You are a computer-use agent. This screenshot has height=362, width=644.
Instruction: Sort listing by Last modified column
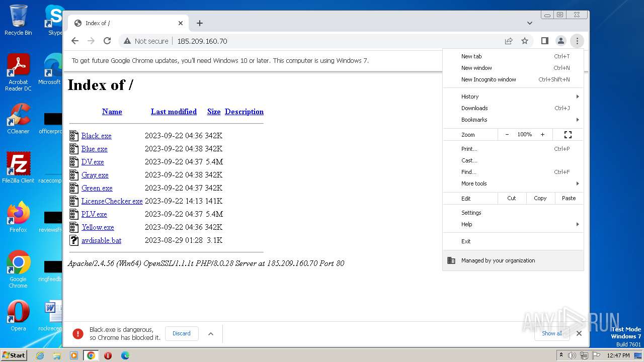click(174, 112)
